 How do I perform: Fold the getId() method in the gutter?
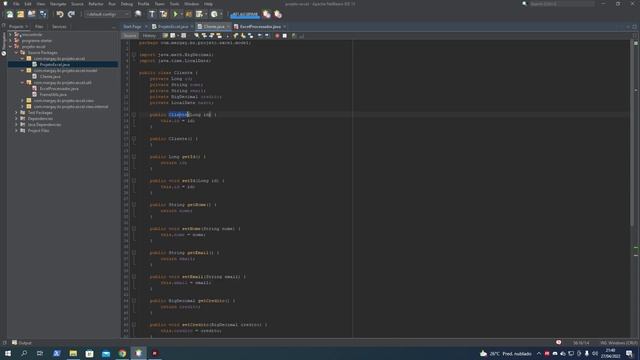pos(133,157)
